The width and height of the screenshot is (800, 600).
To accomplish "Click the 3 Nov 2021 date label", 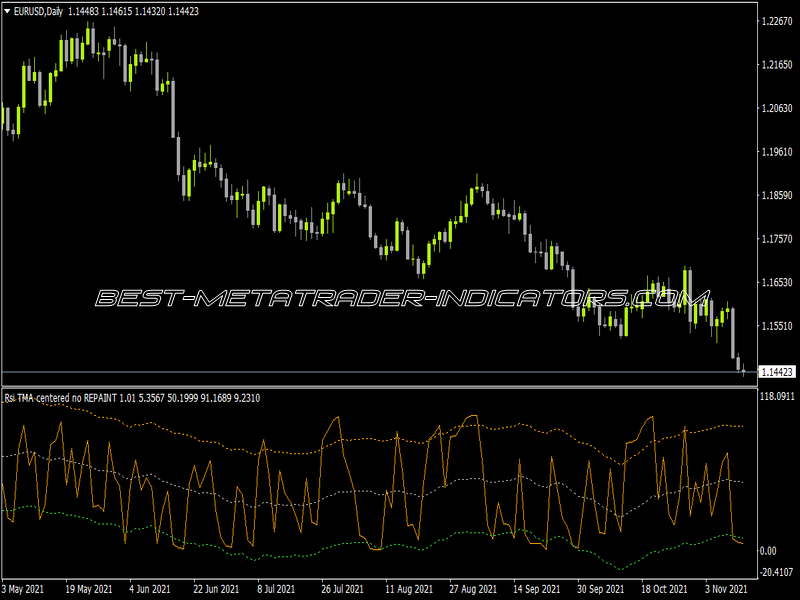I will point(726,589).
